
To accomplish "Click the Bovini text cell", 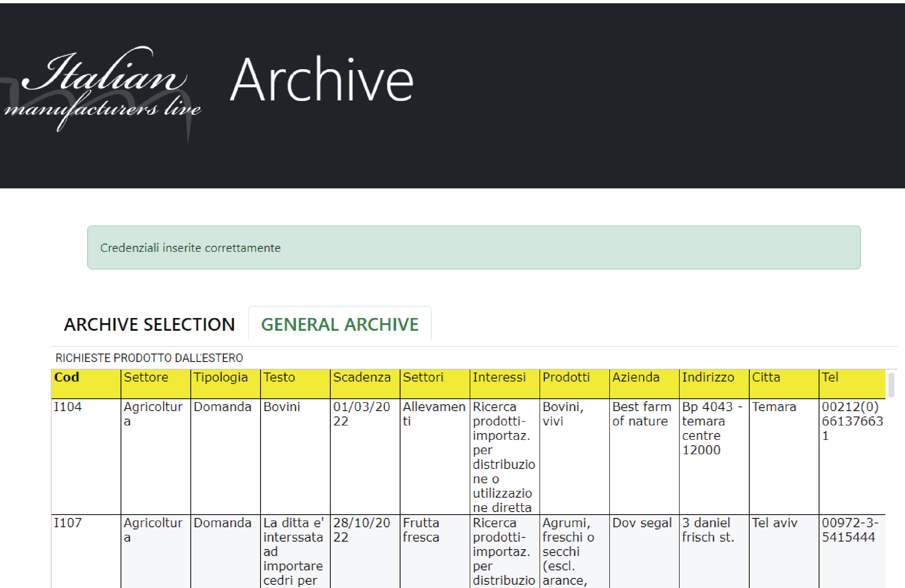I will point(295,457).
